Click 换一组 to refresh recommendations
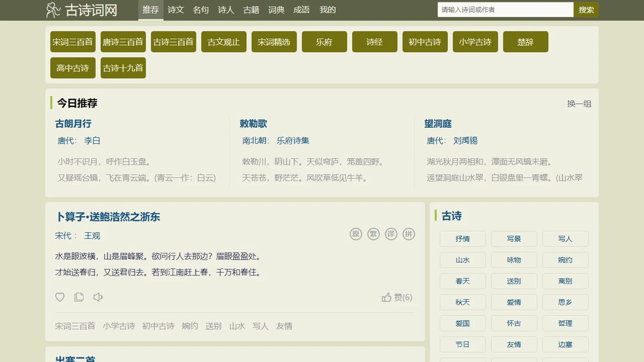The width and height of the screenshot is (644, 362). coord(579,104)
